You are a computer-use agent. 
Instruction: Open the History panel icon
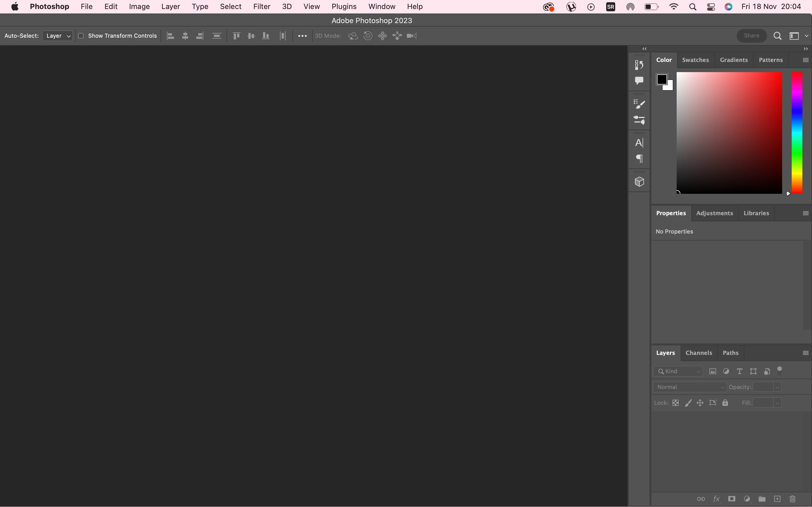point(639,65)
